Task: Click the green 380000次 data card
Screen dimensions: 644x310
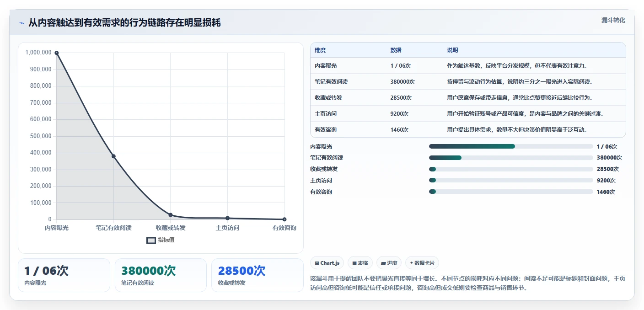Action: (161, 275)
